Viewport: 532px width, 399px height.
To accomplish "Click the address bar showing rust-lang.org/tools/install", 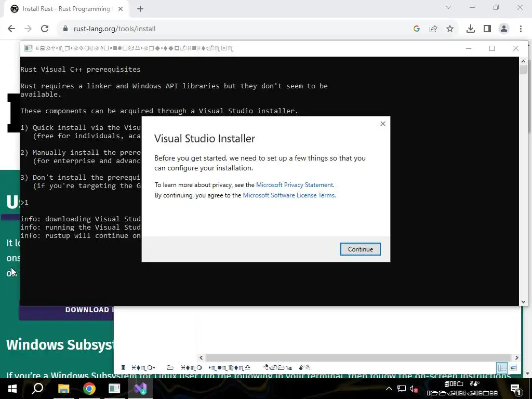I will (114, 29).
